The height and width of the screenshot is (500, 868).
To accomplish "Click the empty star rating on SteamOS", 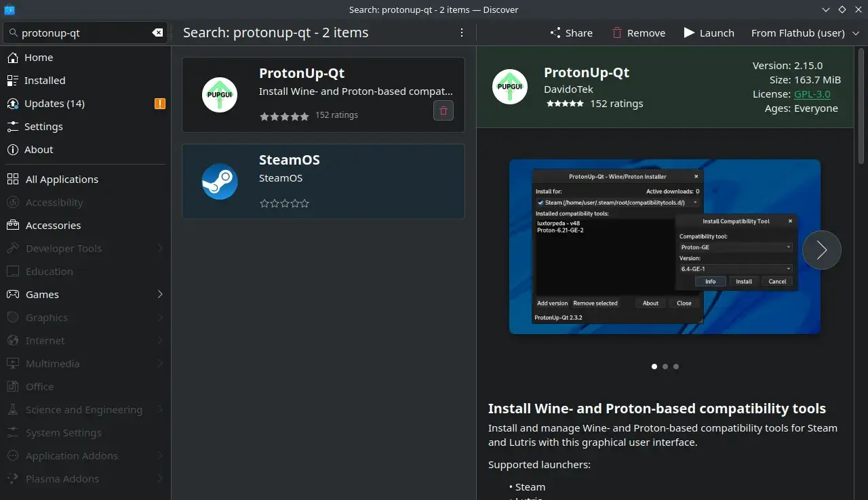I will tap(284, 203).
